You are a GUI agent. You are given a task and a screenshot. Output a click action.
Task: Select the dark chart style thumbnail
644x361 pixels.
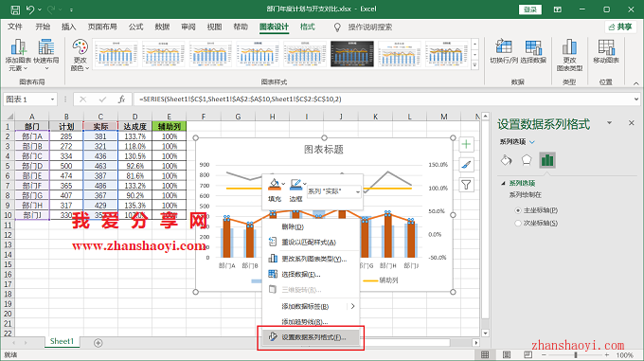pyautogui.click(x=352, y=54)
